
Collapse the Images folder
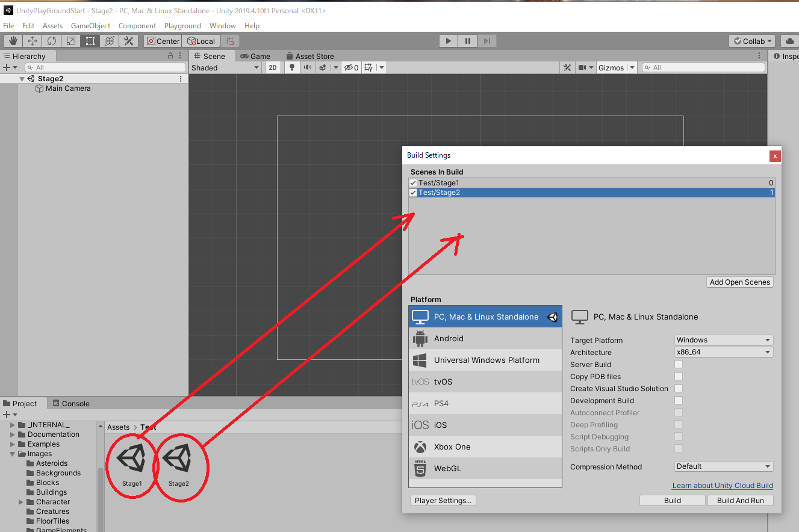click(x=12, y=454)
